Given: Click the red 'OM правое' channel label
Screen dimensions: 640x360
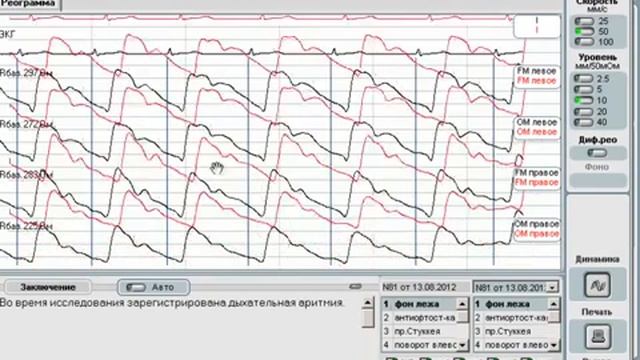Looking at the screenshot, I should 536,234.
